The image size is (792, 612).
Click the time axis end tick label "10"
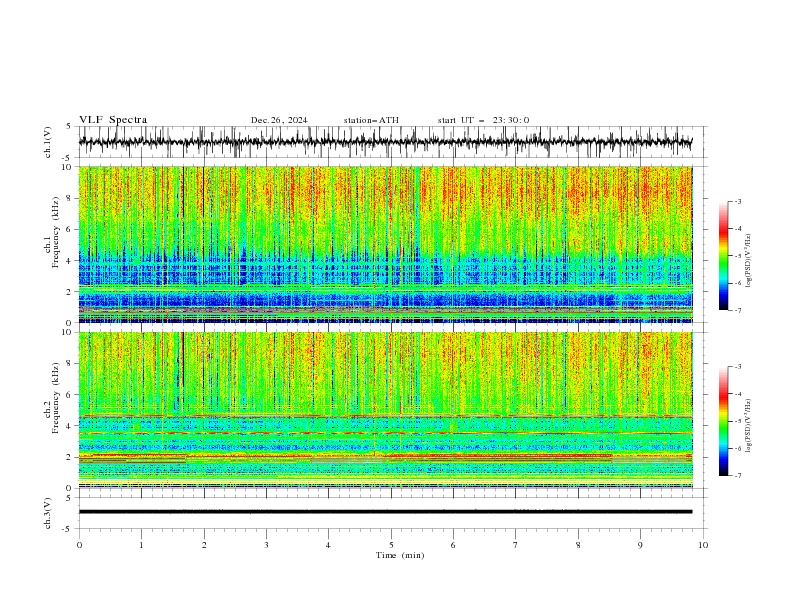pyautogui.click(x=703, y=545)
